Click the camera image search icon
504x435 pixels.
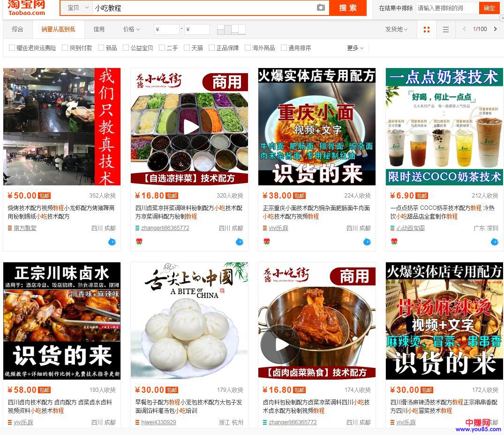click(x=321, y=8)
